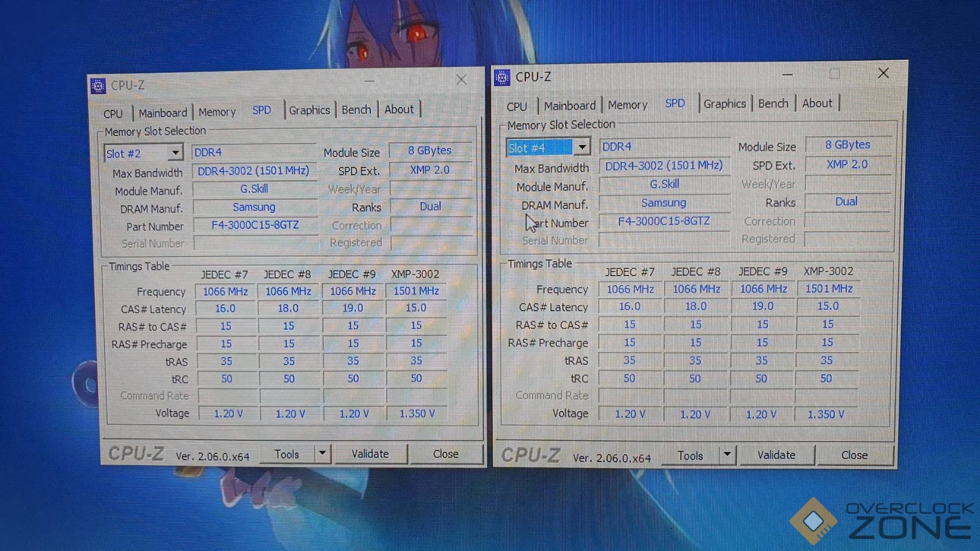Screen dimensions: 980x551
Task: Switch to Bench tab in right CPU-Z window
Action: pos(773,103)
